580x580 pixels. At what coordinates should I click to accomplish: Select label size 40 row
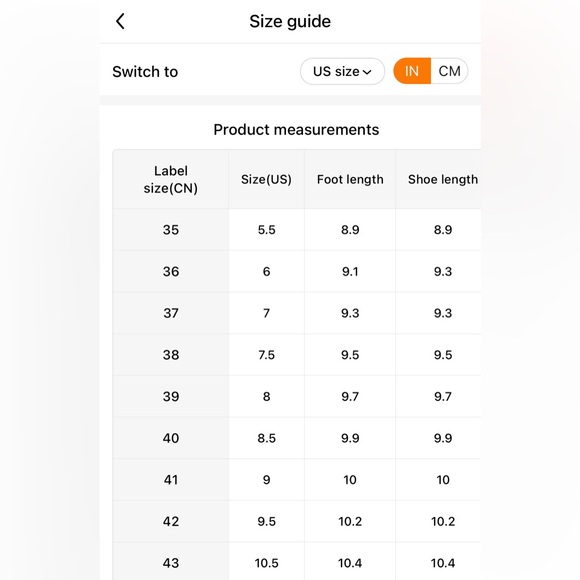click(297, 438)
